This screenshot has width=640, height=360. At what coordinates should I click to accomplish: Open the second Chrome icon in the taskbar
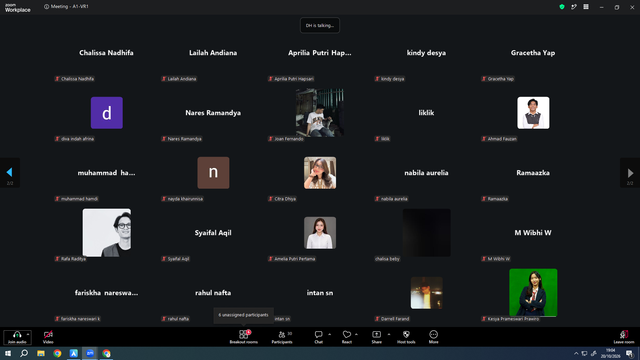tap(107, 353)
